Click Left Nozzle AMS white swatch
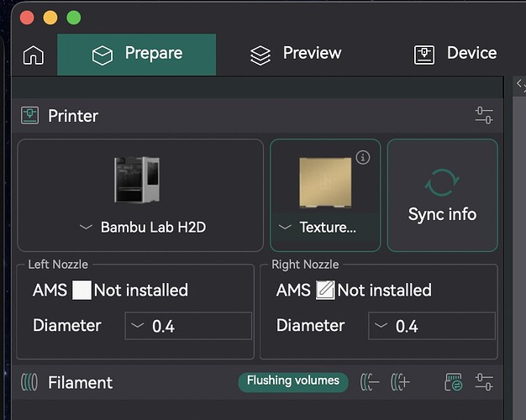 [82, 290]
